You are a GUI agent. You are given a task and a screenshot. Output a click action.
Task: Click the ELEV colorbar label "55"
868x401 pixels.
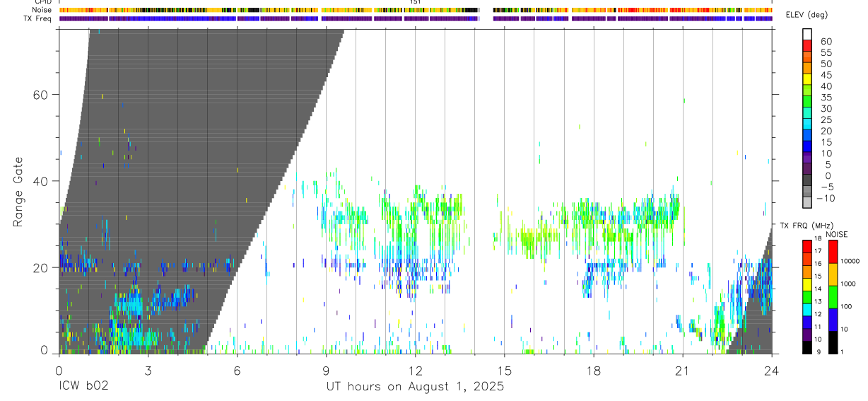[x=826, y=52]
